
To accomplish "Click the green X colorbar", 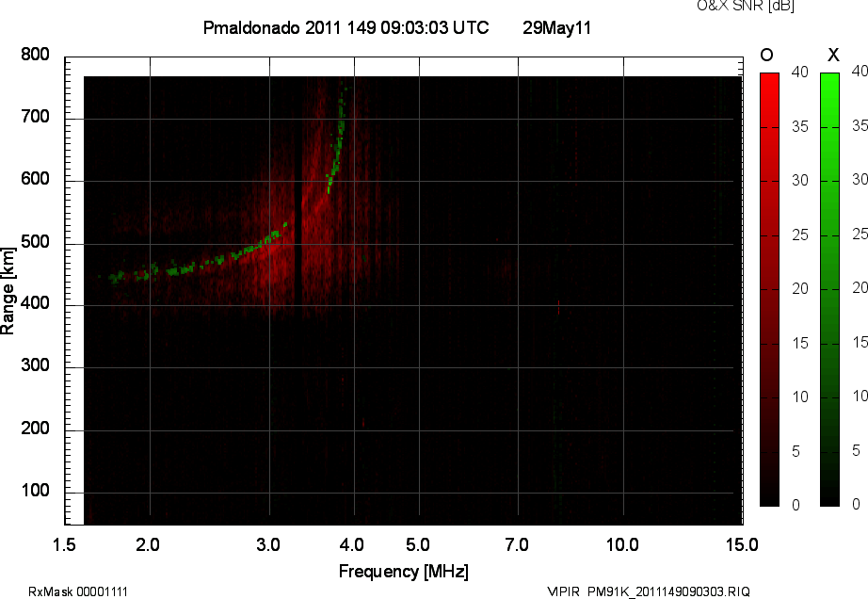I will [829, 289].
